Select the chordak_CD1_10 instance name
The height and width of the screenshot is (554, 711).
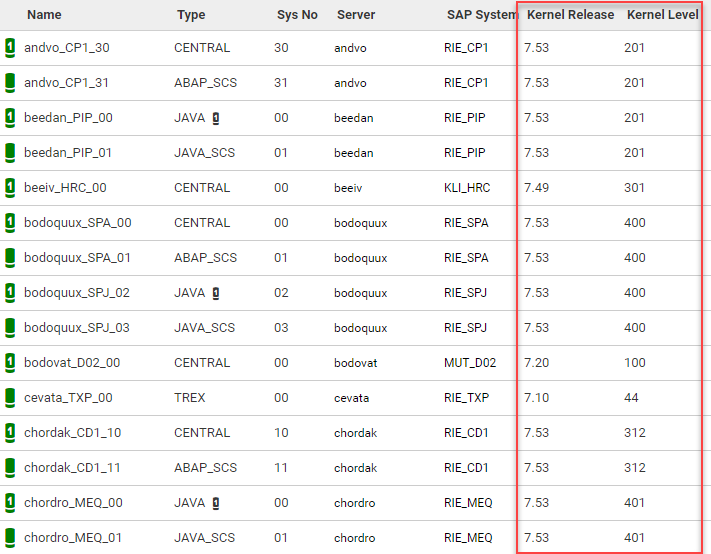(73, 433)
